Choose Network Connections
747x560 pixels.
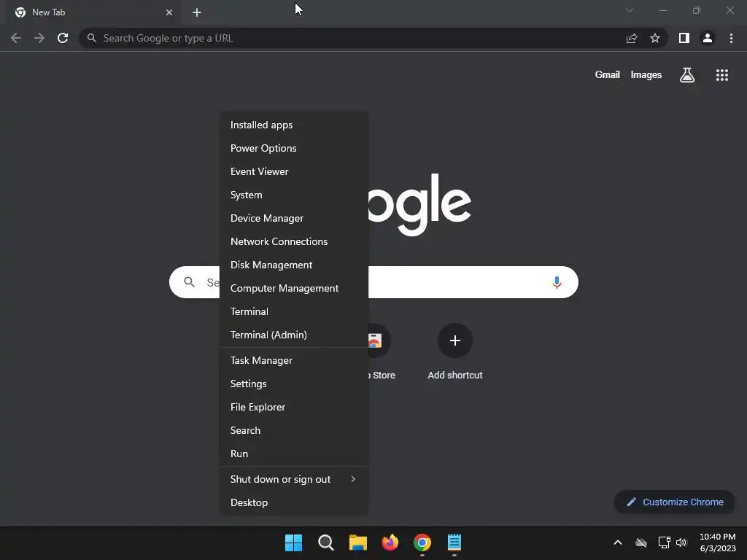point(293,241)
